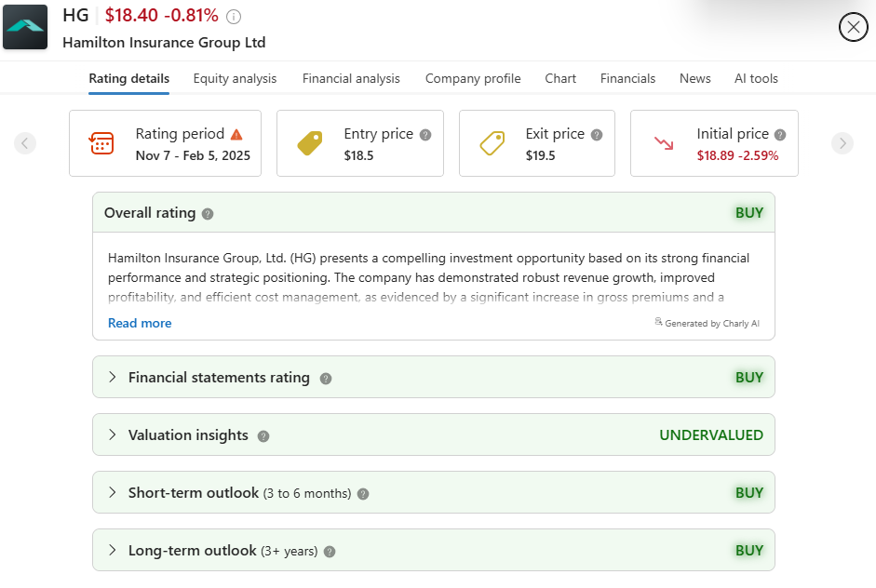Click the Generated by Charly AI label
Image resolution: width=876 pixels, height=588 pixels.
[x=707, y=324]
